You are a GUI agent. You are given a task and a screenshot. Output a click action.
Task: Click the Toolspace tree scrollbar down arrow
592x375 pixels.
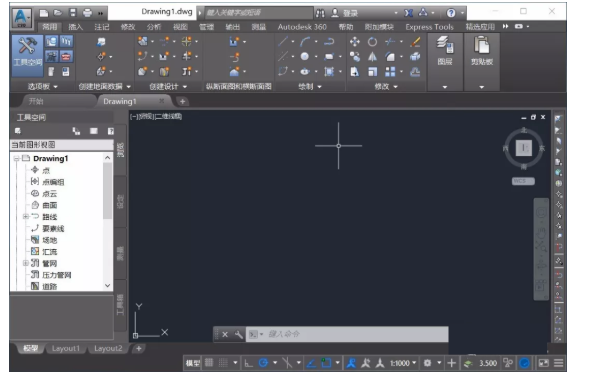pos(108,285)
